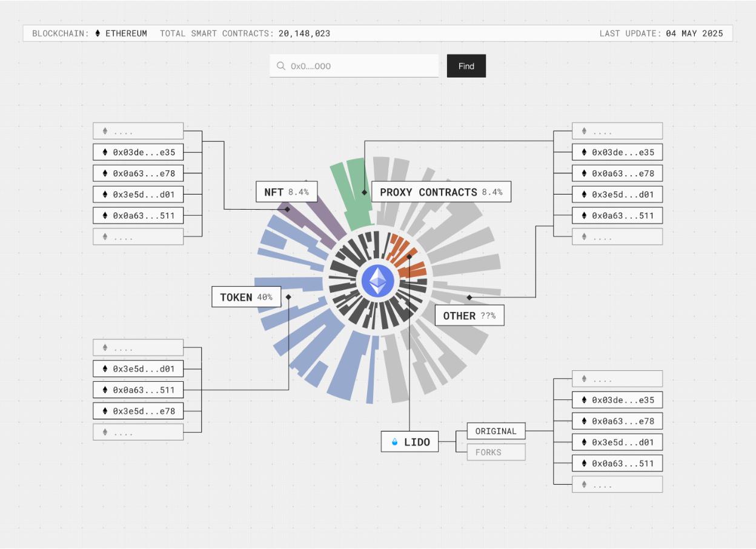The image size is (756, 549).
Task: Open 0x0a63...511 in the Proxy Contracts list
Action: 617,215
